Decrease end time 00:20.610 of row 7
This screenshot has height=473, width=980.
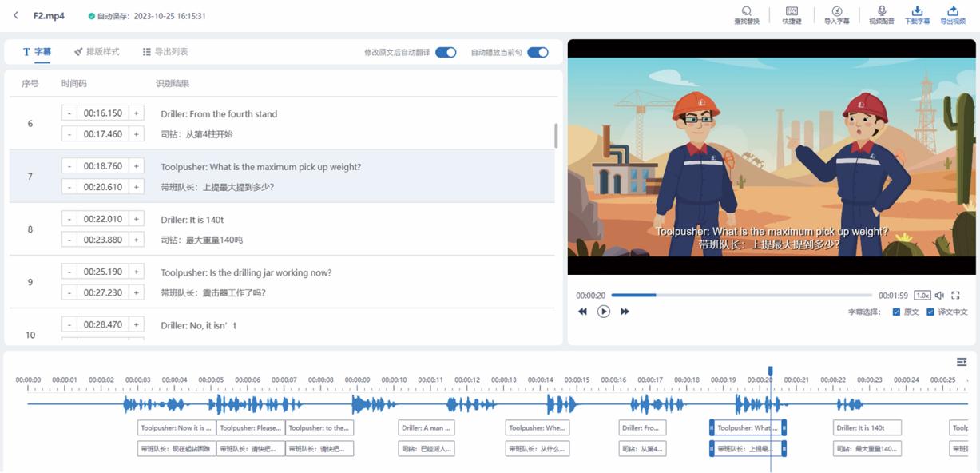coord(69,187)
